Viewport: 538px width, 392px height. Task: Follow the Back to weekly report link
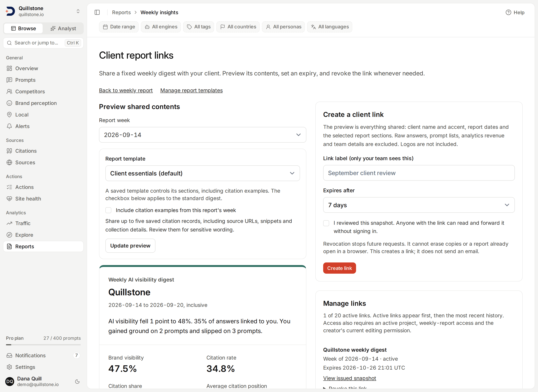point(126,90)
